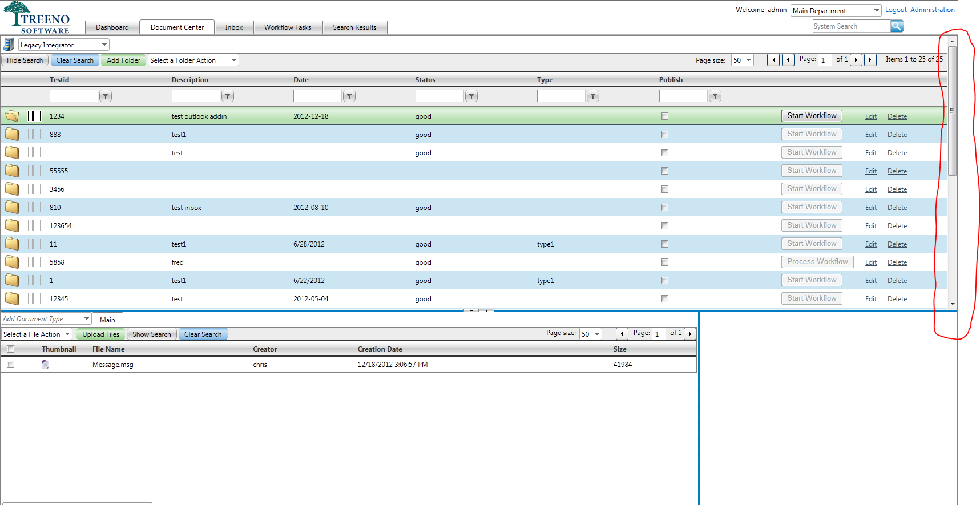Go to next page of file list
The height and width of the screenshot is (505, 980).
tap(690, 334)
